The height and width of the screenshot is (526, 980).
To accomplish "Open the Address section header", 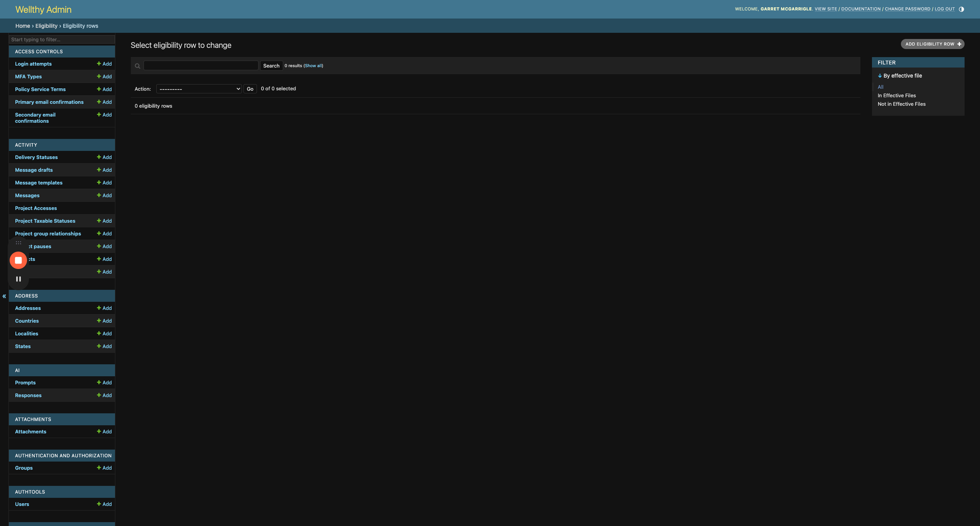I will click(x=26, y=296).
